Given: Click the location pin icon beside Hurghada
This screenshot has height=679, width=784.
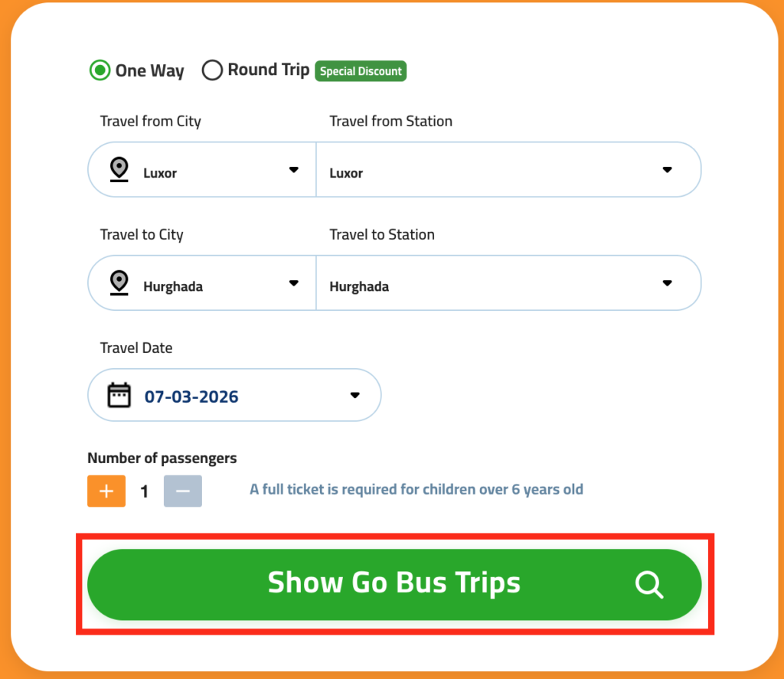Looking at the screenshot, I should coord(119,282).
